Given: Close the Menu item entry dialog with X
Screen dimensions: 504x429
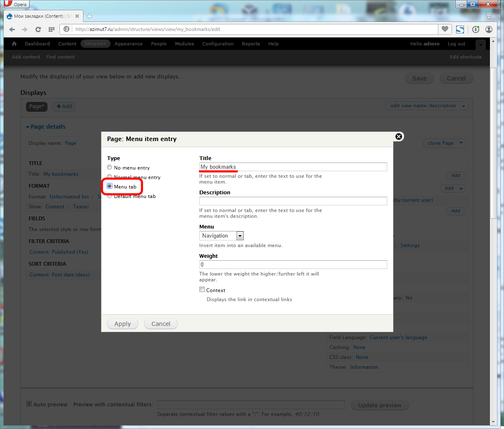Looking at the screenshot, I should click(399, 137).
